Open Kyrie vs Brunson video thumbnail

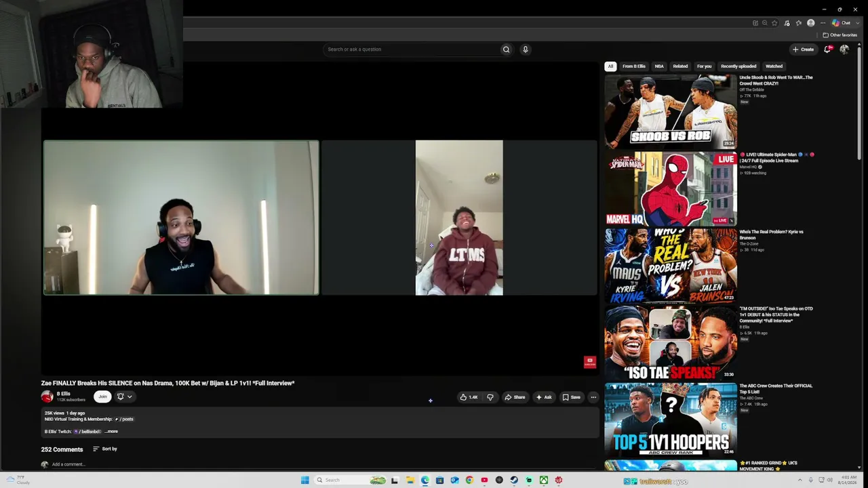(671, 266)
